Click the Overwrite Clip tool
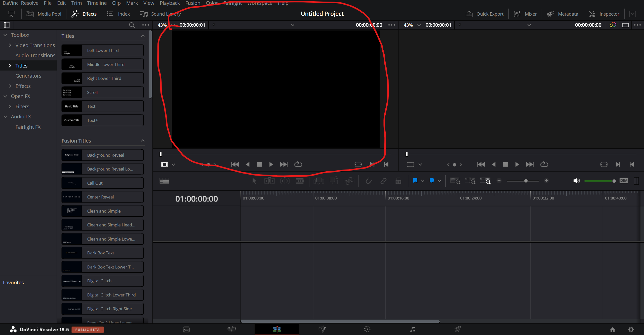Image resolution: width=644 pixels, height=335 pixels. [x=334, y=181]
